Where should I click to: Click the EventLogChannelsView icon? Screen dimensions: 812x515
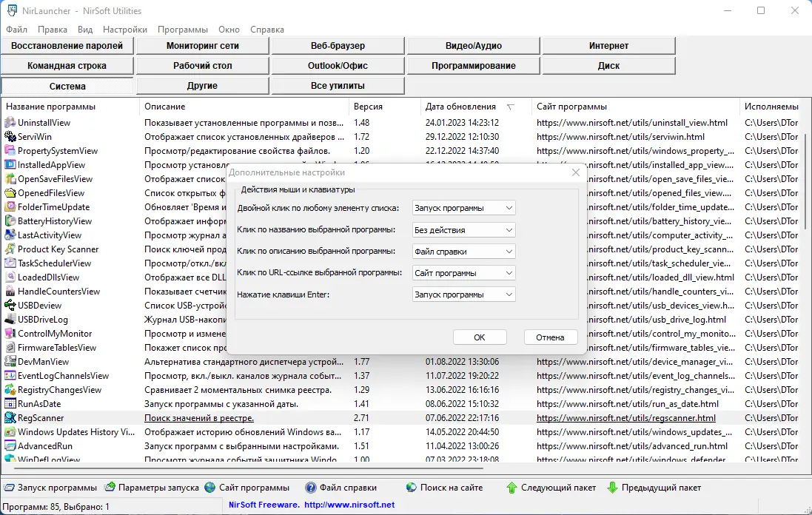pyautogui.click(x=10, y=376)
